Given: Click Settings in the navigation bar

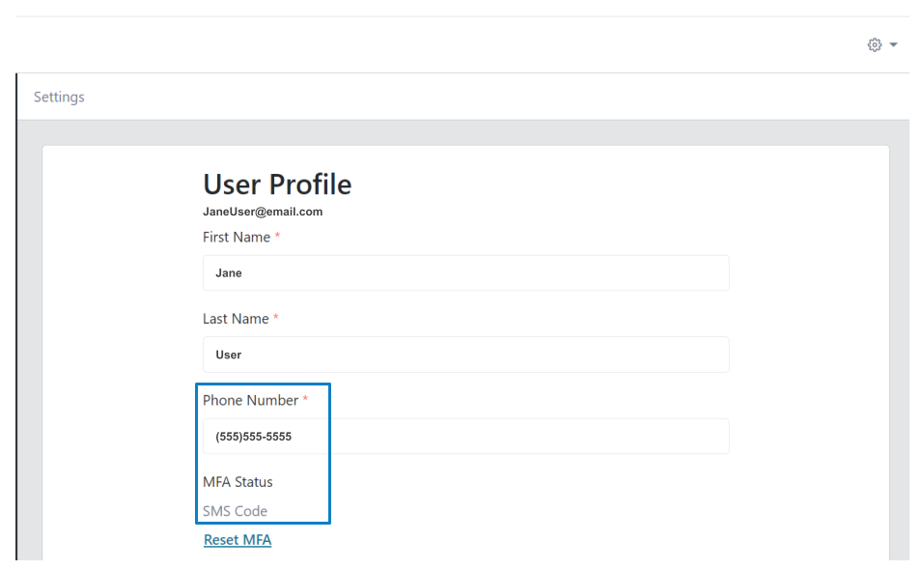Looking at the screenshot, I should click(x=59, y=97).
